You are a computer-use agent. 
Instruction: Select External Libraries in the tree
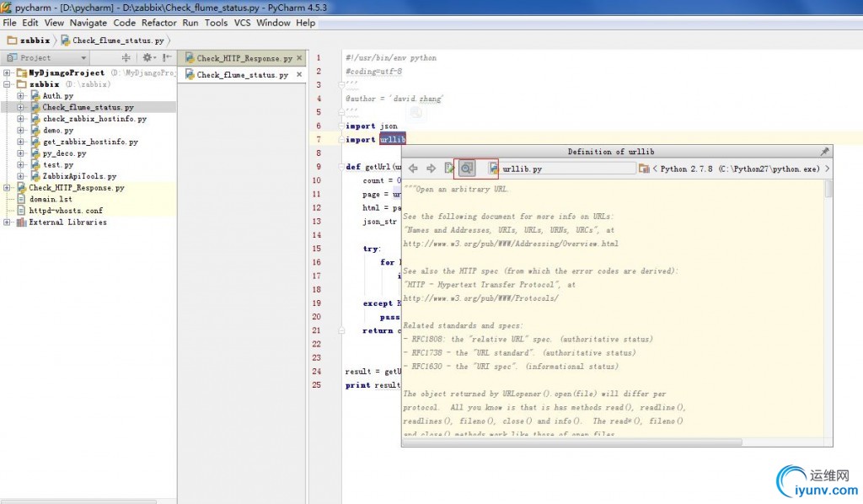[x=67, y=223]
